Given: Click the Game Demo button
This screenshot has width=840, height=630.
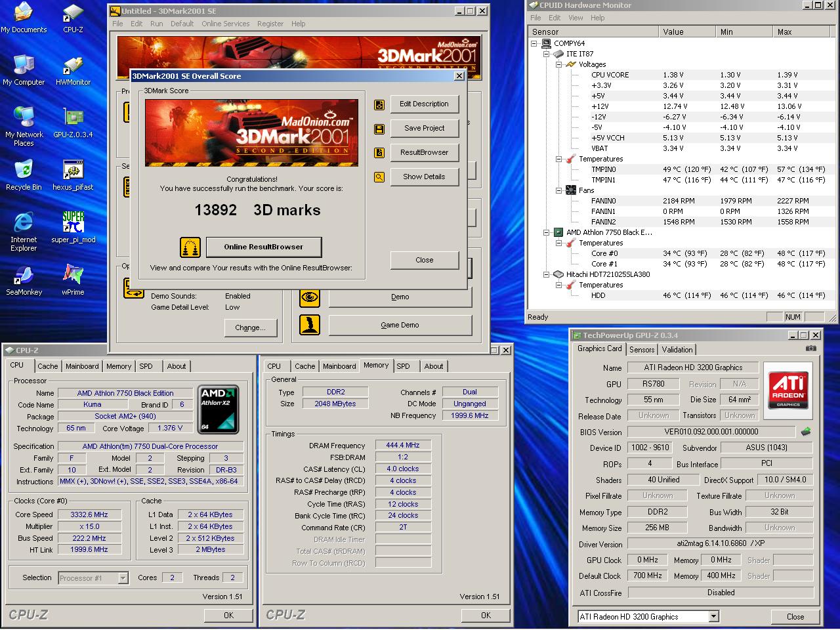Looking at the screenshot, I should [400, 325].
